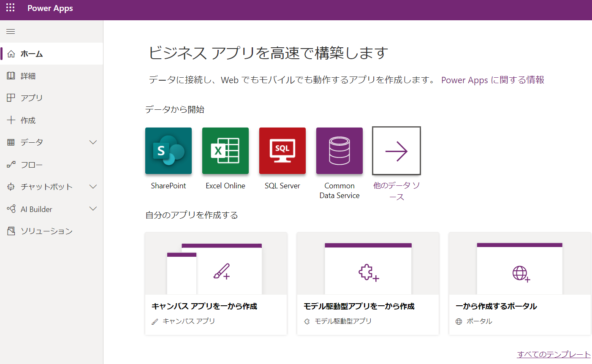Click the small puzzle icon by モデル駆動型アプリ

pos(307,321)
